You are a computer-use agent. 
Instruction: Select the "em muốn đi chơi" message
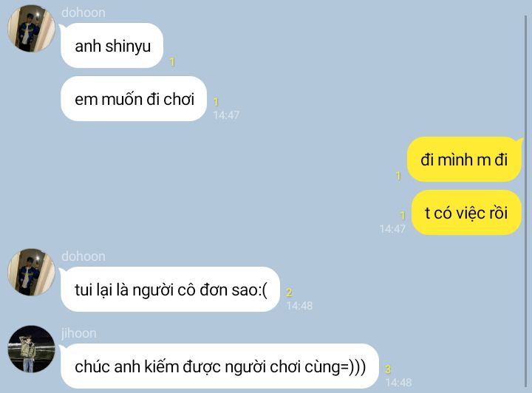134,99
